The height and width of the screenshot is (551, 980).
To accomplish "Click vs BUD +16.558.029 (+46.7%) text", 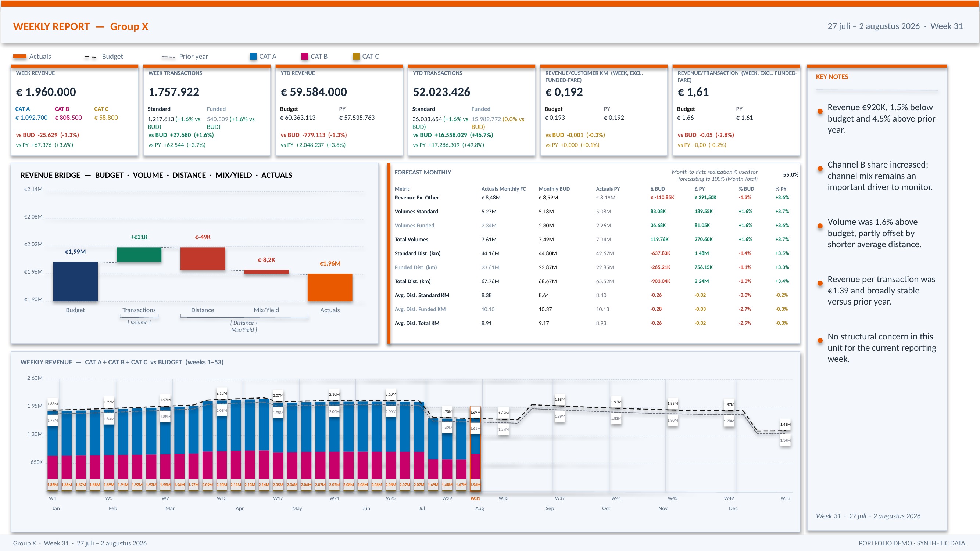I will [453, 135].
